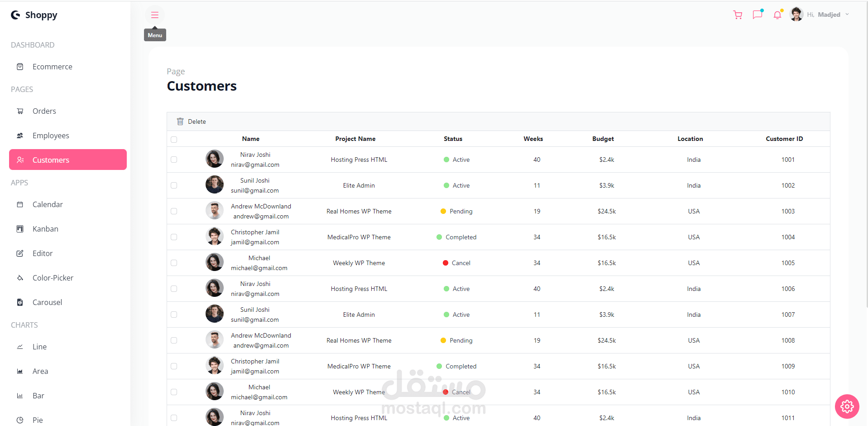868x426 pixels.
Task: Click the Carousel icon in sidebar
Action: coord(20,302)
